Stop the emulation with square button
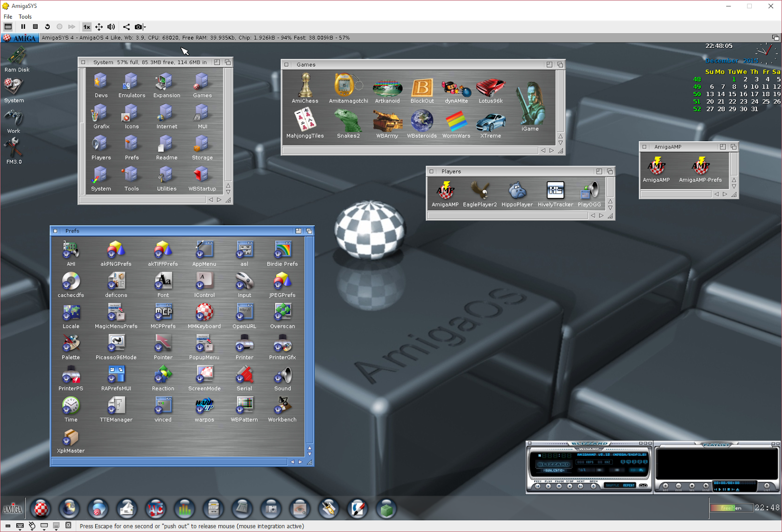 tap(35, 27)
